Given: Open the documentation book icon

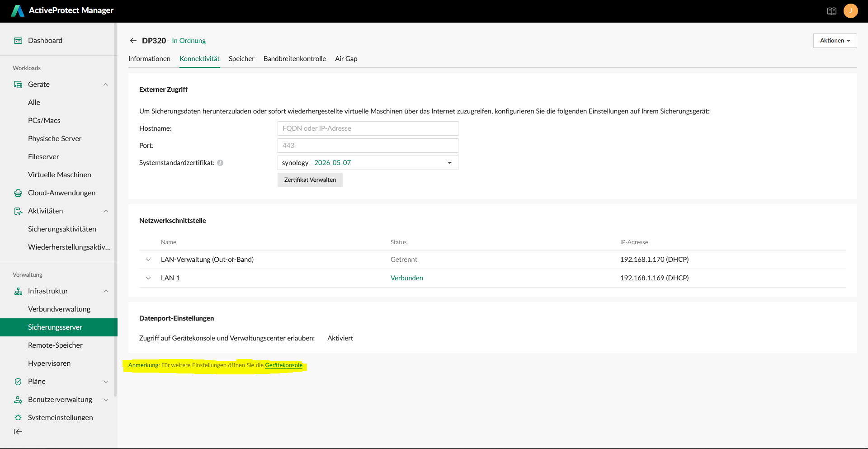Looking at the screenshot, I should [831, 11].
